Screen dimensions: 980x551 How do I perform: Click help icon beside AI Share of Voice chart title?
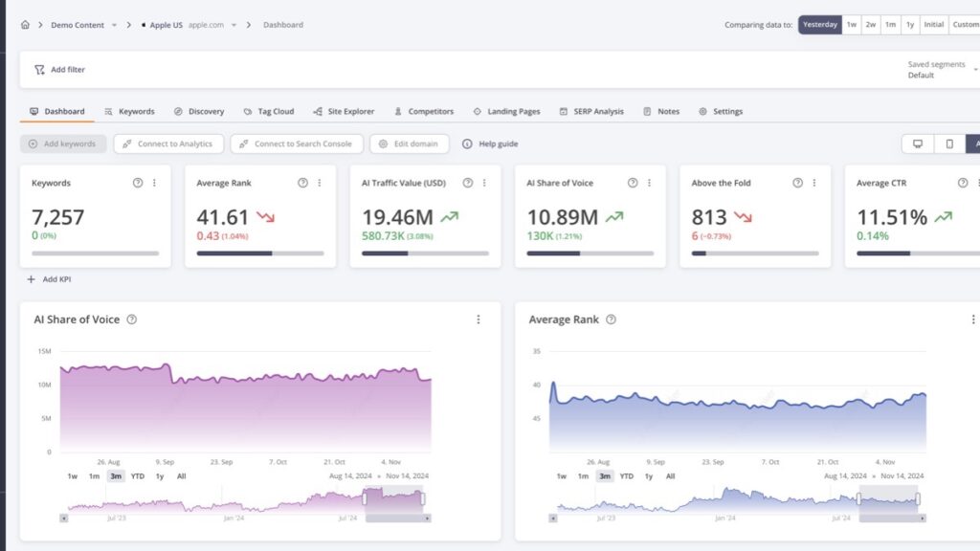(x=131, y=320)
